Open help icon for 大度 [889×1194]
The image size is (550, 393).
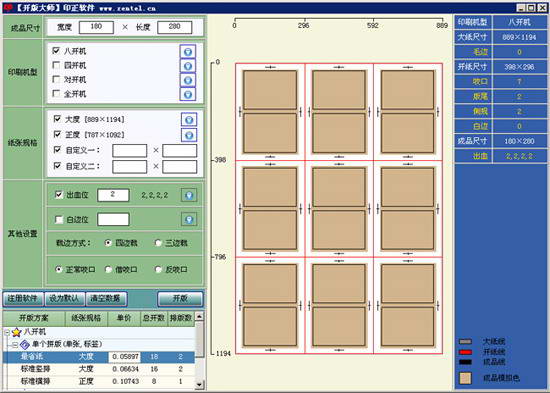click(x=189, y=120)
